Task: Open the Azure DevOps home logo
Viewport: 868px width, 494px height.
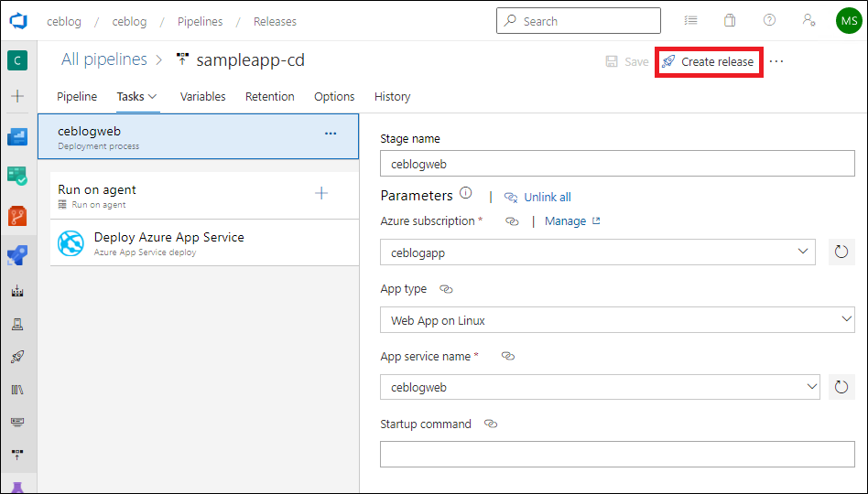Action: coord(18,21)
